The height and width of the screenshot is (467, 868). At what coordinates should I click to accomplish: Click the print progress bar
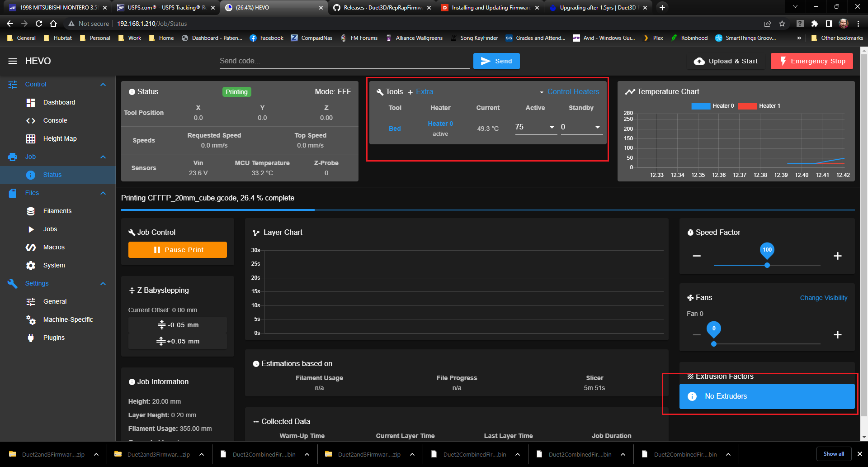pos(488,210)
